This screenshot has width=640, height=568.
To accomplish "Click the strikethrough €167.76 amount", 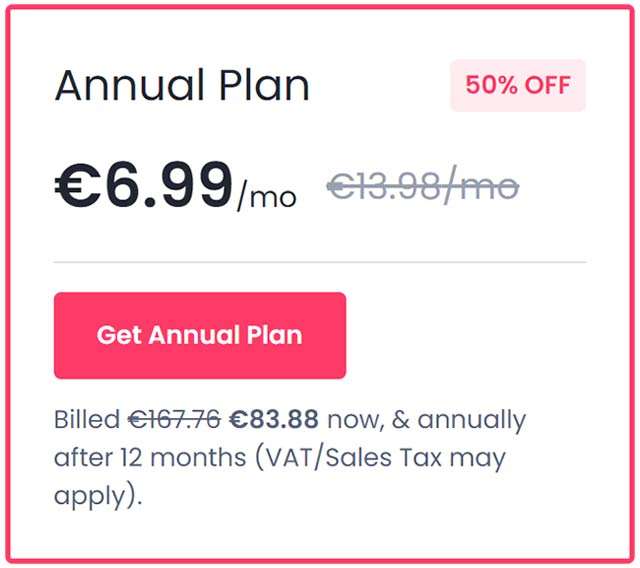I will tap(174, 420).
